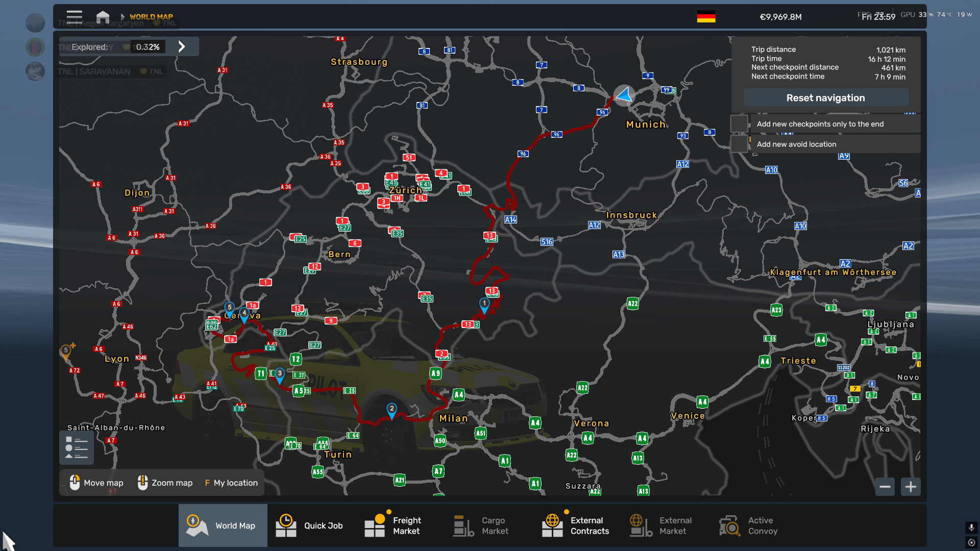This screenshot has width=980, height=551.
Task: Go to the home screen icon
Action: pyautogui.click(x=103, y=16)
